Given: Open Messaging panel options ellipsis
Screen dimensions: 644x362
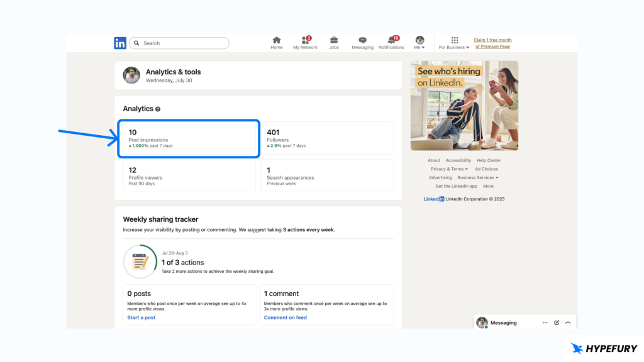Looking at the screenshot, I should [545, 322].
